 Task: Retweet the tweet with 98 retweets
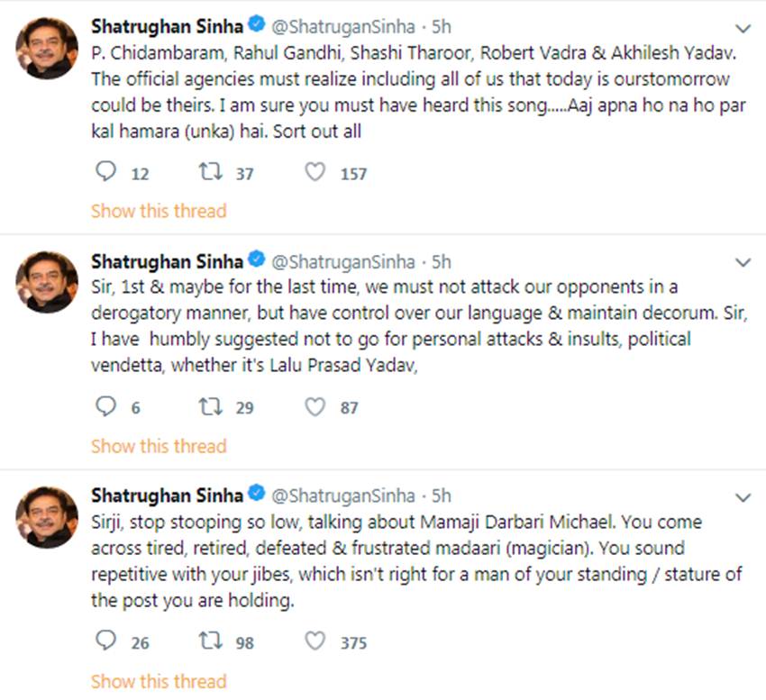(x=209, y=641)
